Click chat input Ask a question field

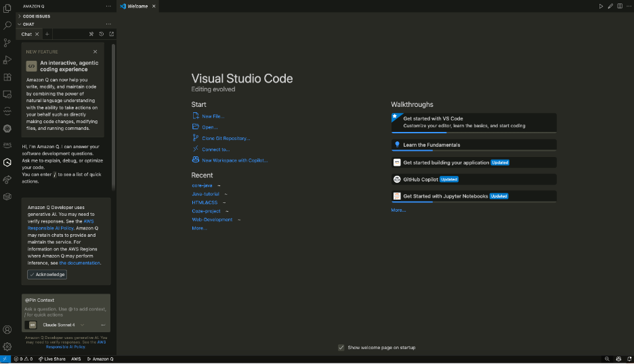pyautogui.click(x=66, y=312)
